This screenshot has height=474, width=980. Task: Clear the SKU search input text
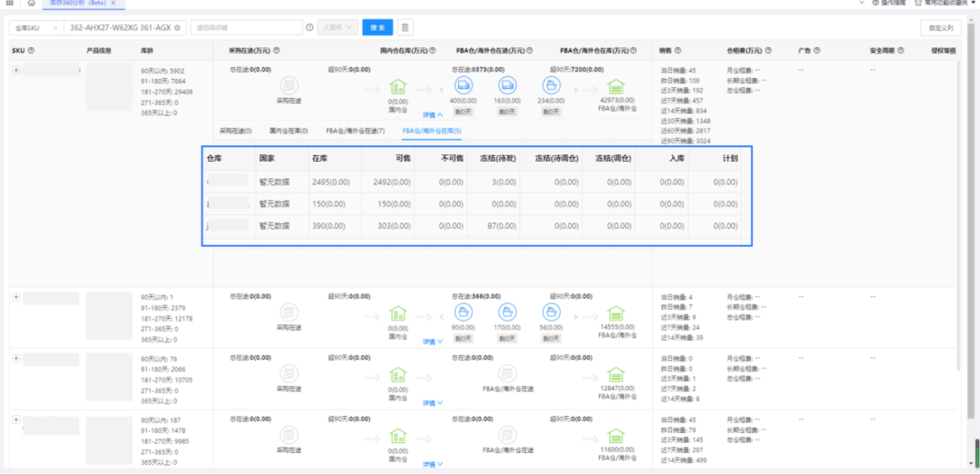tap(177, 28)
